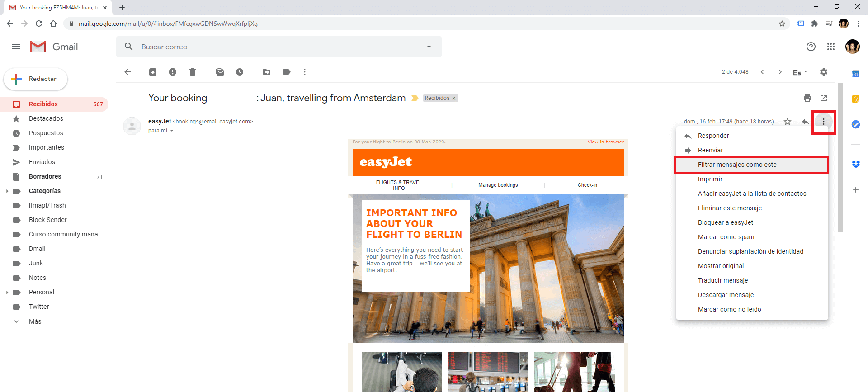Viewport: 868px width, 392px height.
Task: Open labels tag icon
Action: pyautogui.click(x=287, y=72)
